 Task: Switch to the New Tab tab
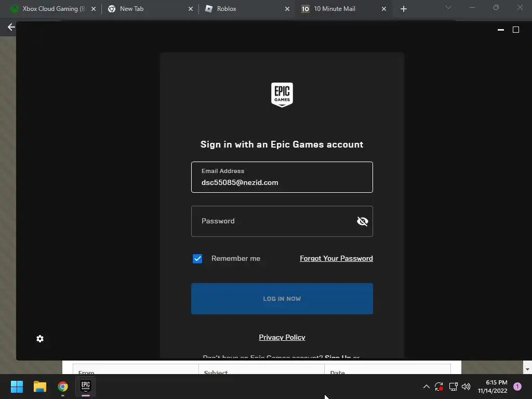coord(149,9)
